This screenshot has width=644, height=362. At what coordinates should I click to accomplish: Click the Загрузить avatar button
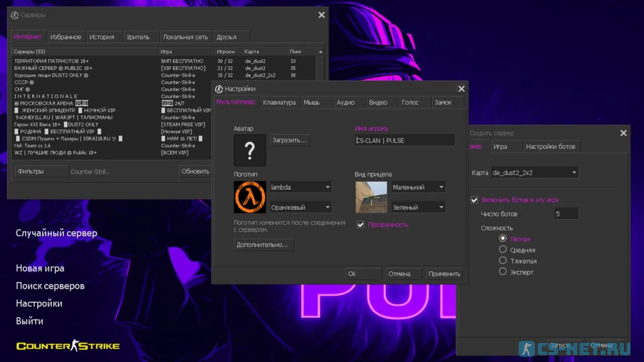[x=289, y=140]
